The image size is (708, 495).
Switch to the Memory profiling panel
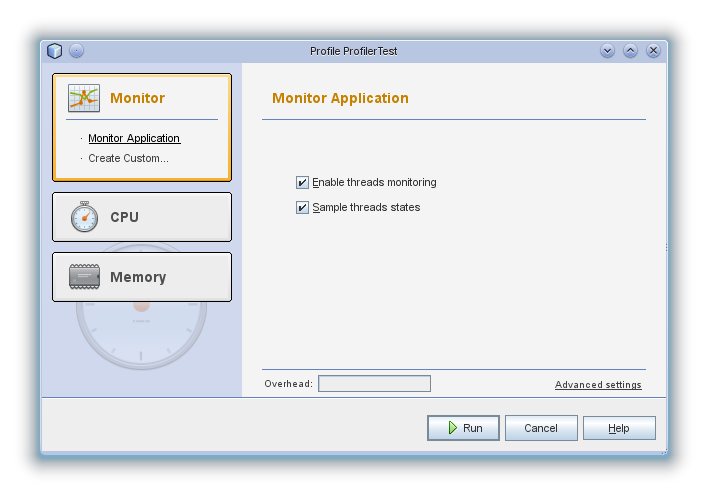(142, 277)
